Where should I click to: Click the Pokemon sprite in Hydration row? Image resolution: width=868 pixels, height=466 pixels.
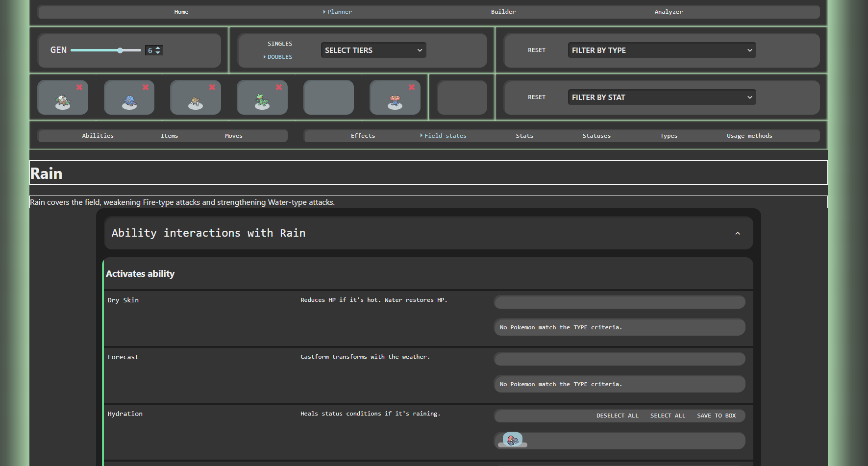(513, 440)
